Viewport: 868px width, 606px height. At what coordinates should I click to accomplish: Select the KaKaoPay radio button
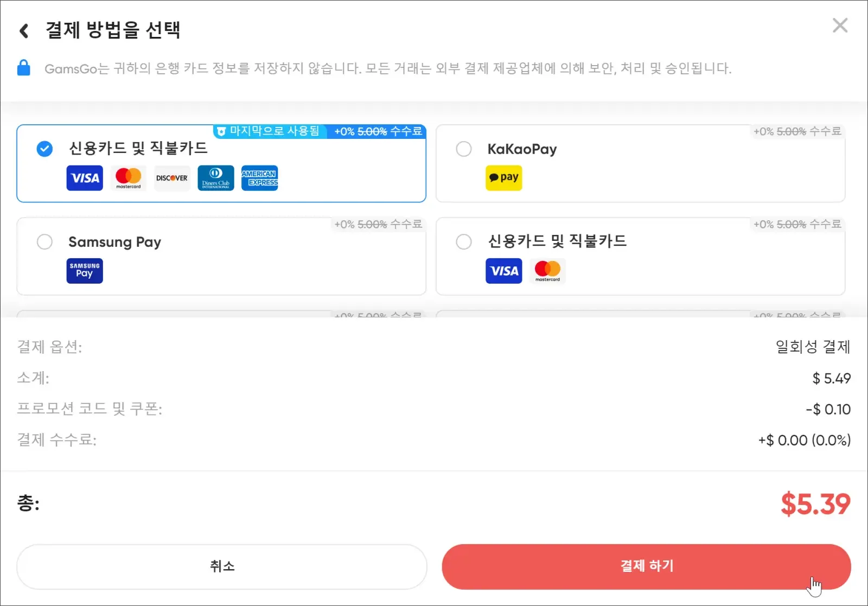click(464, 149)
